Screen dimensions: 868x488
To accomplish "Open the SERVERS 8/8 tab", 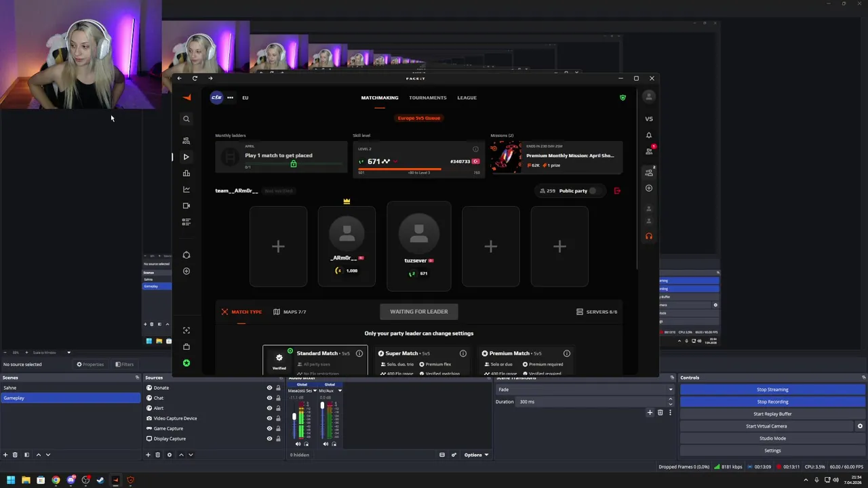I will [597, 312].
